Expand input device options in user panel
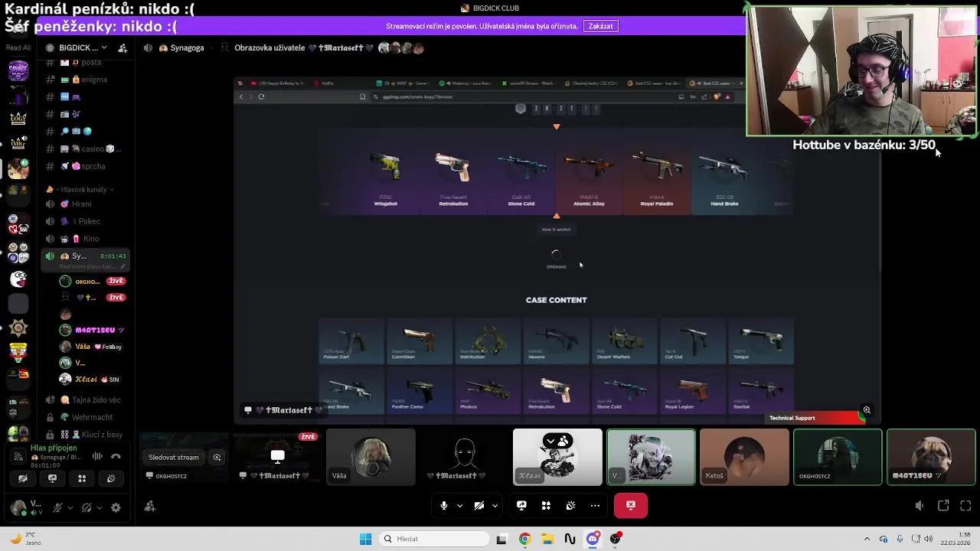Image resolution: width=980 pixels, height=551 pixels. (70, 507)
